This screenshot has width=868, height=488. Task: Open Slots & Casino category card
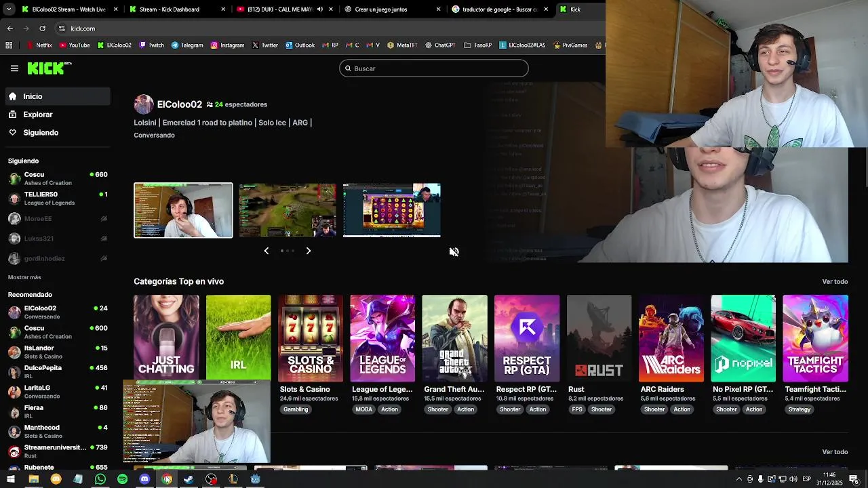[311, 338]
